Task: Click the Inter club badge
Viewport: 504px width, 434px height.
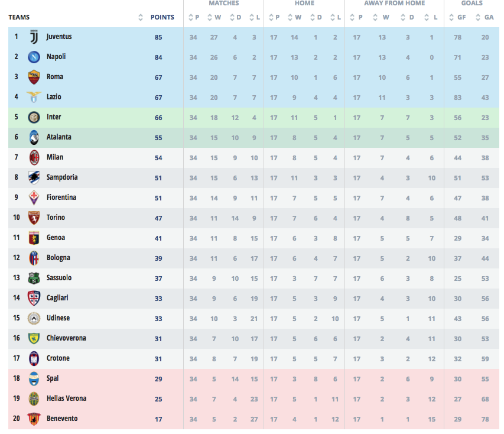Action: (x=34, y=117)
